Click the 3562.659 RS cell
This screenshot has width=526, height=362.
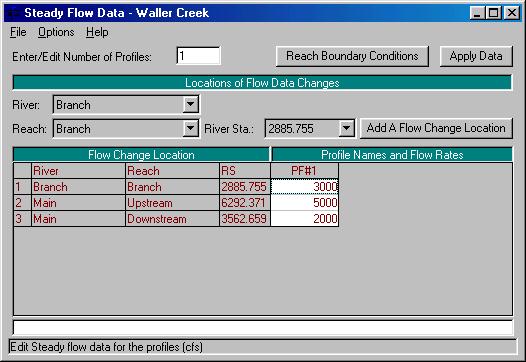click(x=245, y=219)
